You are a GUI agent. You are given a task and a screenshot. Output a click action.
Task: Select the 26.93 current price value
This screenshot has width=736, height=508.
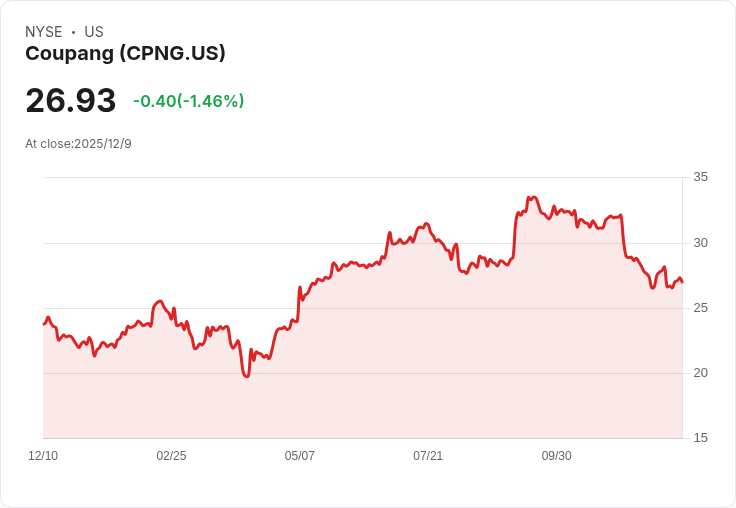pos(70,100)
